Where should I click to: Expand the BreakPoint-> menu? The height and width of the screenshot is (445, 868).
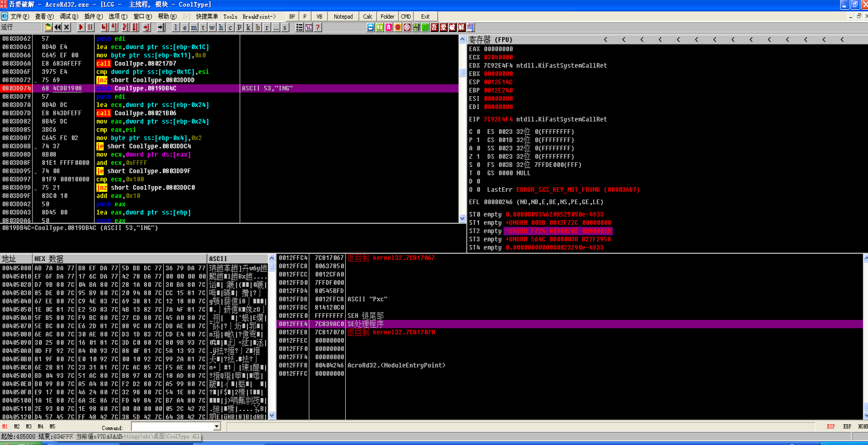pos(259,17)
